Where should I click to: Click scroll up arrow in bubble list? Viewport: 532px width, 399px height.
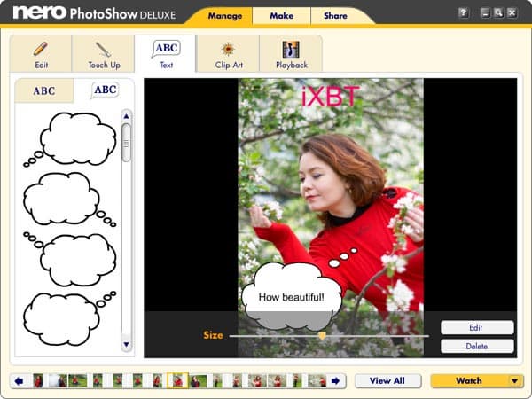[x=126, y=116]
